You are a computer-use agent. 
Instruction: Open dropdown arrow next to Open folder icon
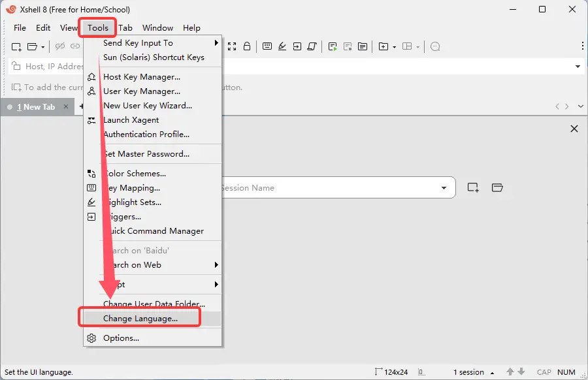pos(43,47)
